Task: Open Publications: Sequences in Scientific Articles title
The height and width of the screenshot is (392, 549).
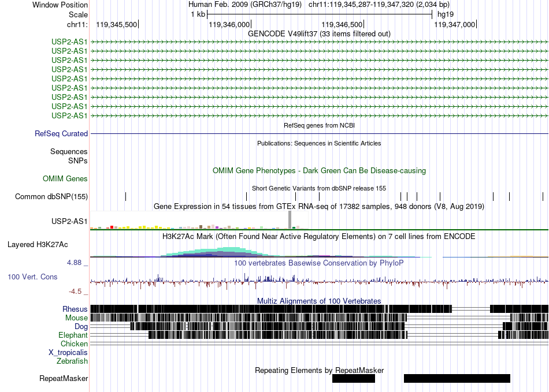Action: pos(319,143)
